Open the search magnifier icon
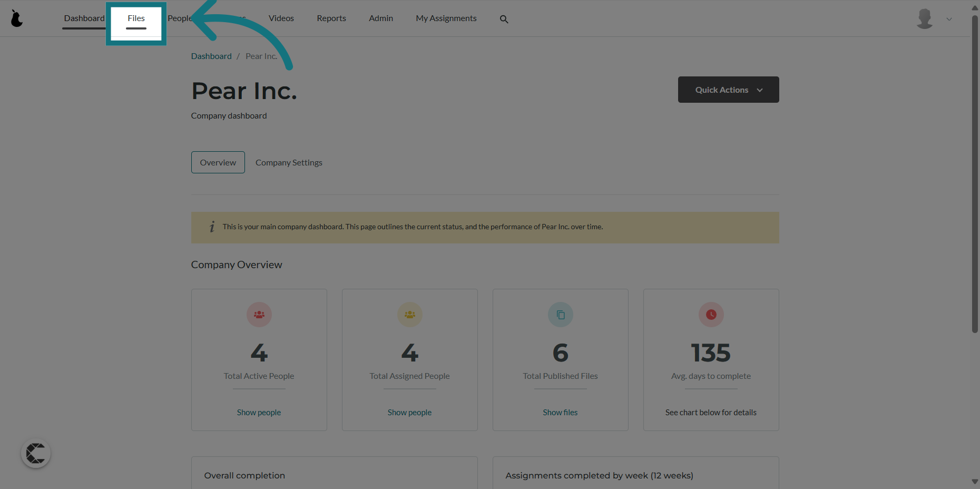The image size is (980, 489). (x=504, y=19)
